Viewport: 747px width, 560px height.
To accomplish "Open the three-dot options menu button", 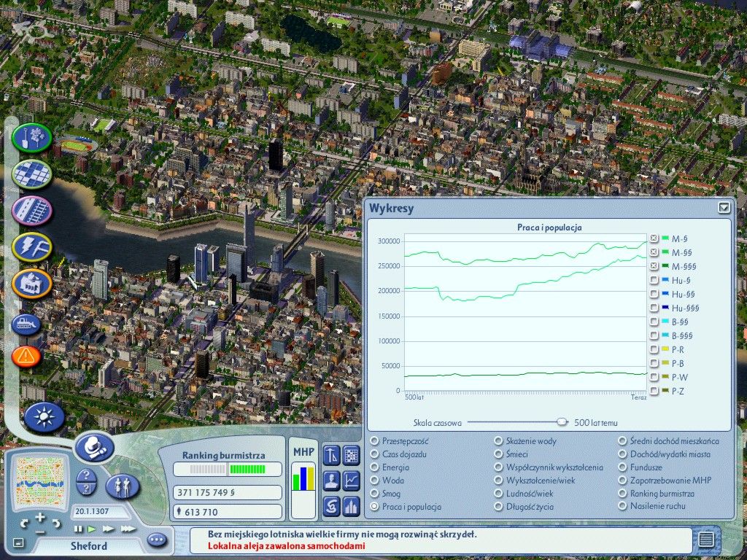I will click(x=157, y=540).
